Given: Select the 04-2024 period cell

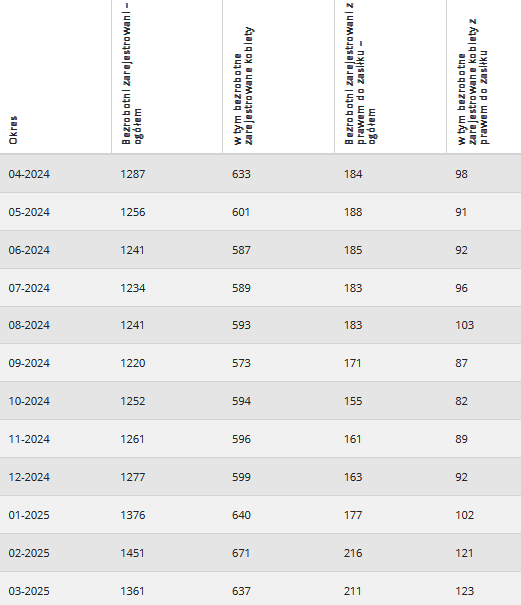Looking at the screenshot, I should pos(29,174).
